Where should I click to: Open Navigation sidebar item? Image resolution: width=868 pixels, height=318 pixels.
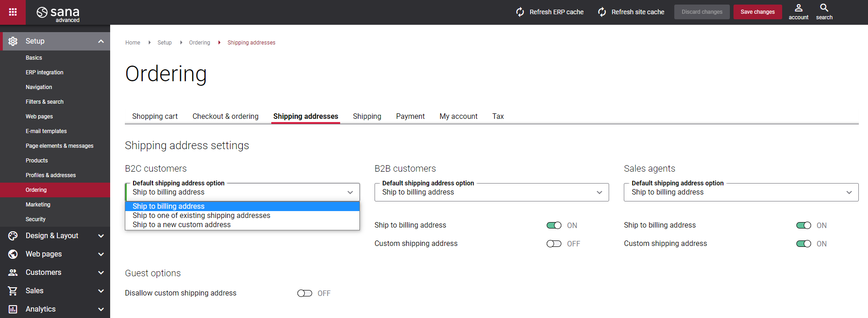pyautogui.click(x=55, y=87)
